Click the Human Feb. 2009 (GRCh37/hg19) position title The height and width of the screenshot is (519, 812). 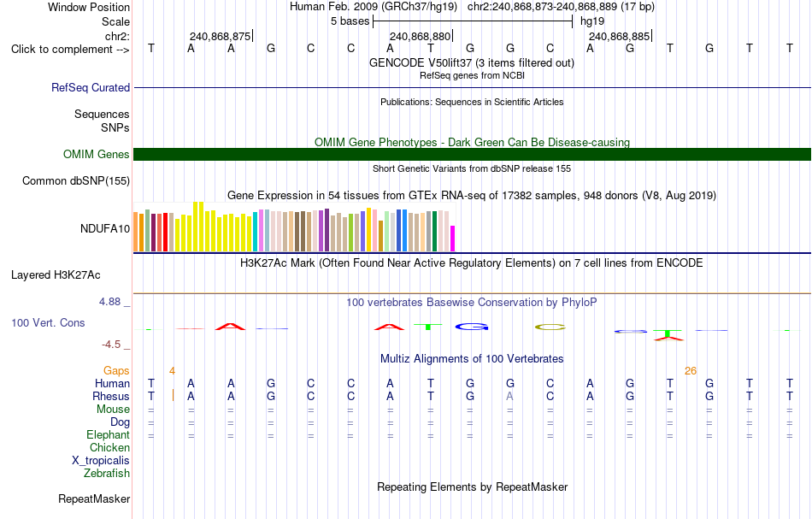coord(374,7)
